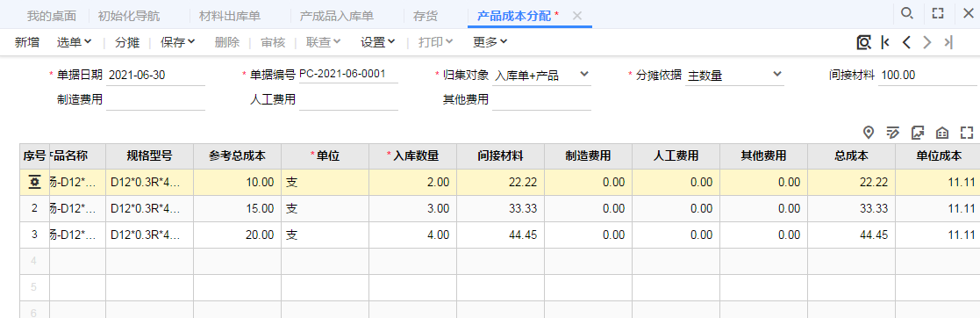The height and width of the screenshot is (318, 980).
Task: Switch to the 材料出库单 tab
Action: pyautogui.click(x=229, y=16)
